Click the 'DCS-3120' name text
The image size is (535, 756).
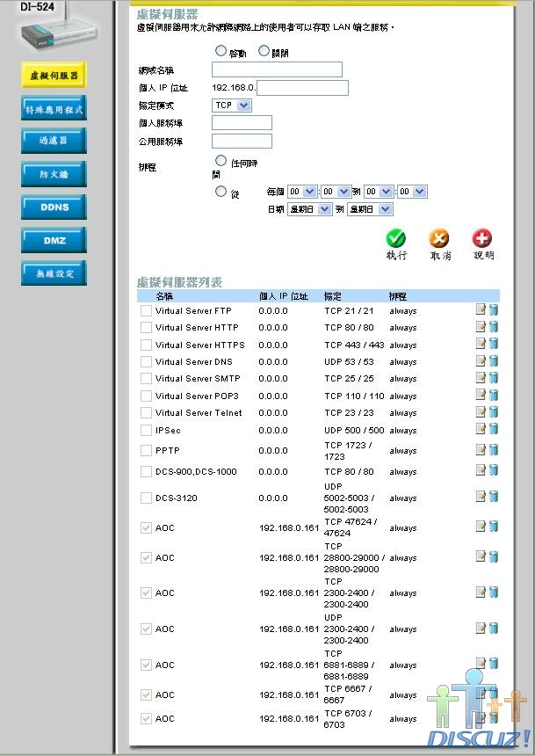(177, 498)
